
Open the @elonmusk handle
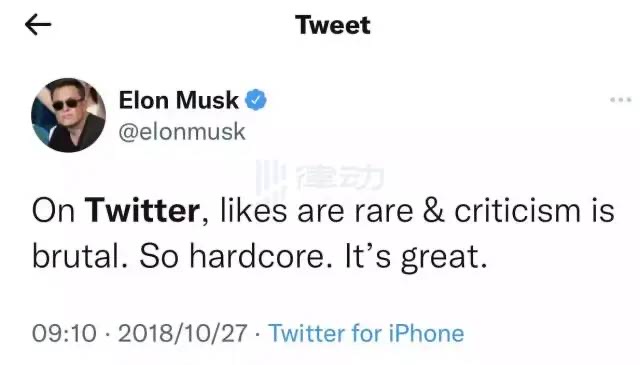click(182, 132)
